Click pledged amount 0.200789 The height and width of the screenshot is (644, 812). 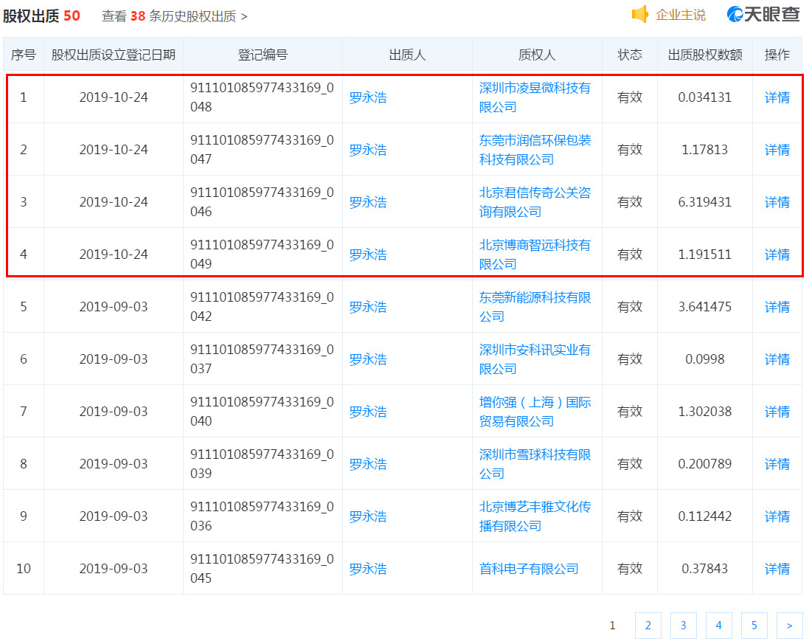pos(705,464)
